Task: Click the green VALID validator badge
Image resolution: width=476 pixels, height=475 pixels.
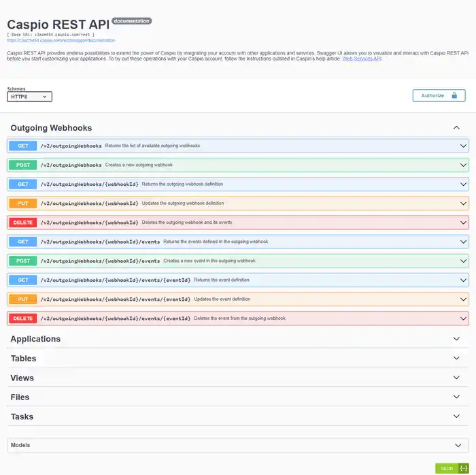Action: click(452, 468)
